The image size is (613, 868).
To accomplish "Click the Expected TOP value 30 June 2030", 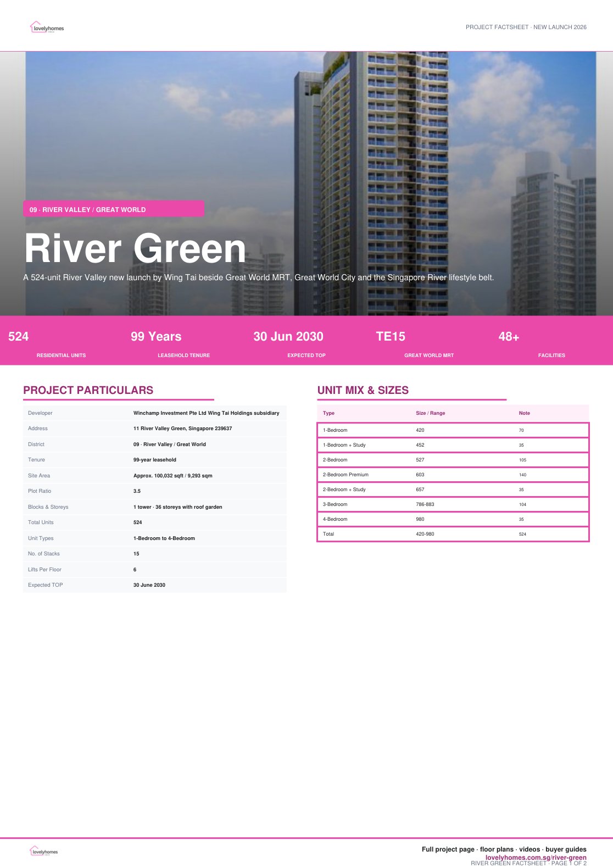I will tap(149, 585).
